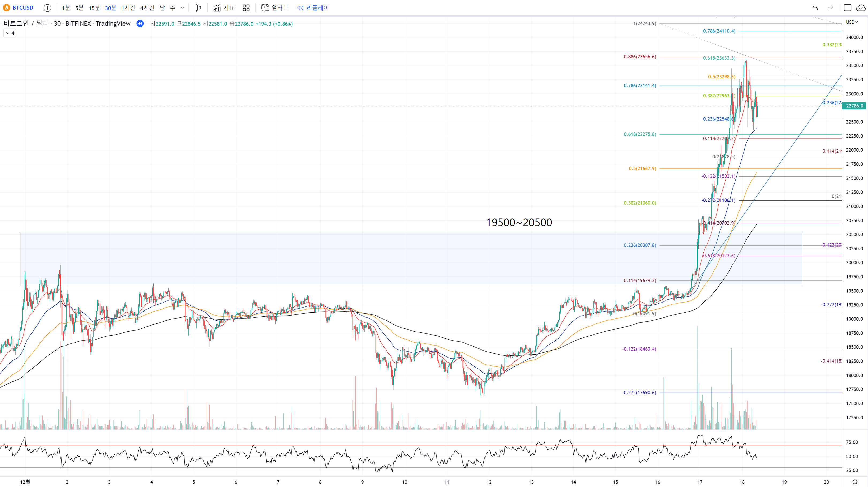Expand the timeframe interval dropdown arrow

[183, 8]
